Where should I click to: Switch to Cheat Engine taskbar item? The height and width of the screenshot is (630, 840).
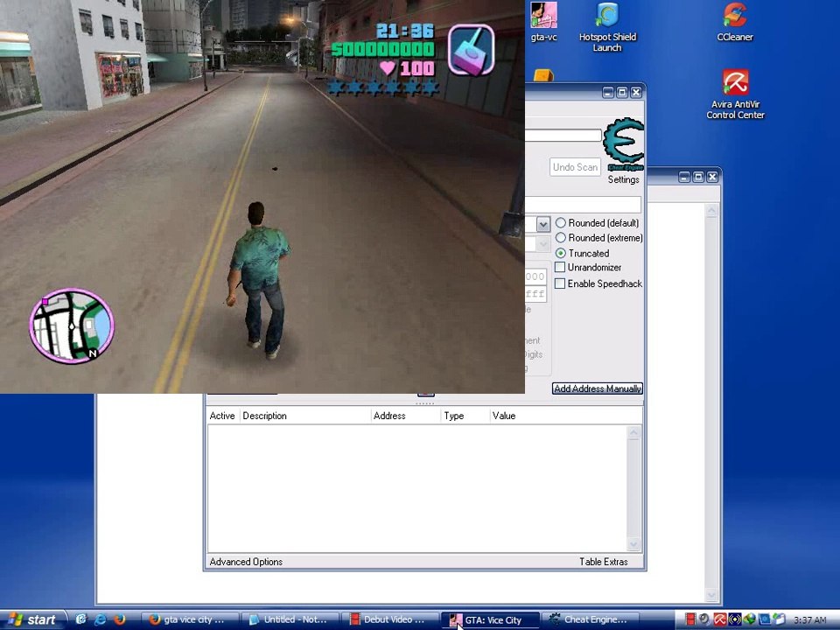point(591,619)
